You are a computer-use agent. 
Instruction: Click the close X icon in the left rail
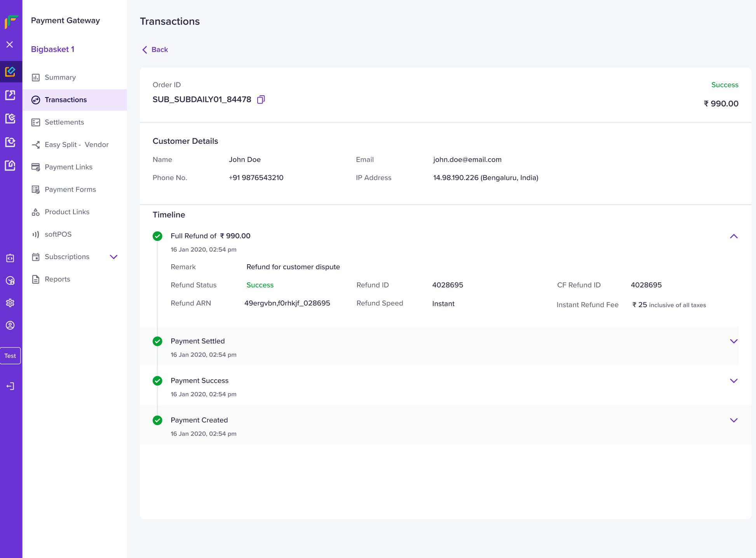click(10, 45)
